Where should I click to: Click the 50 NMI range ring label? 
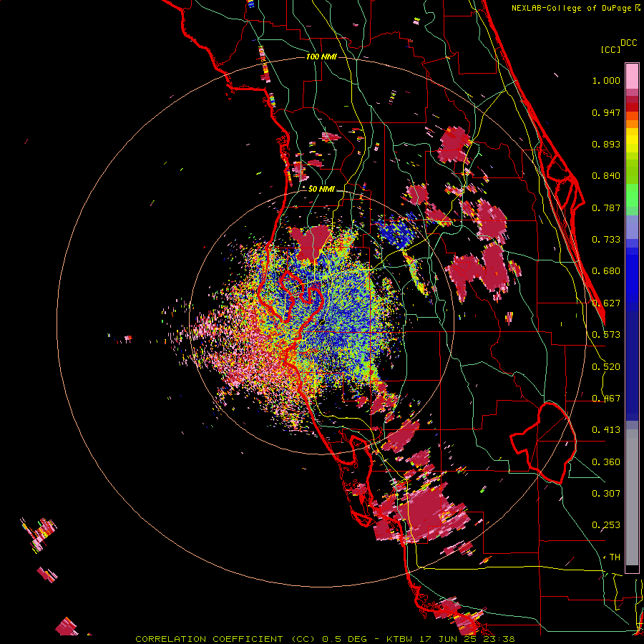(x=321, y=189)
